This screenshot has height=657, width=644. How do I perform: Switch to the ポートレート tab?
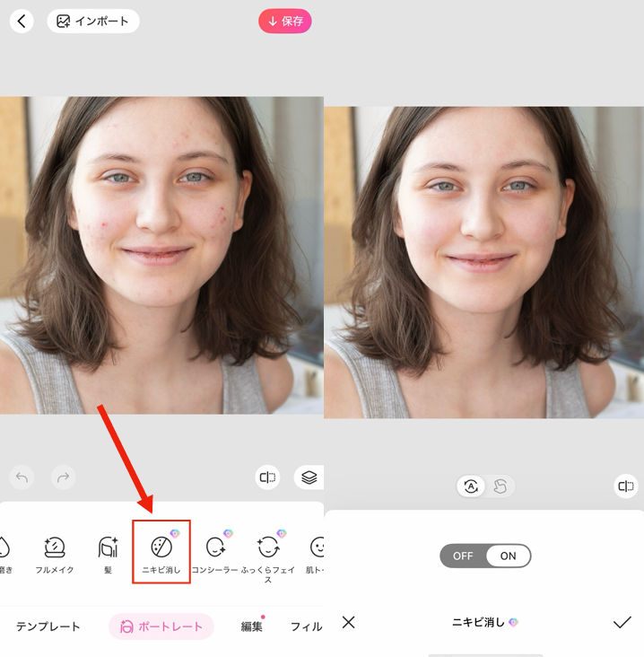[161, 626]
